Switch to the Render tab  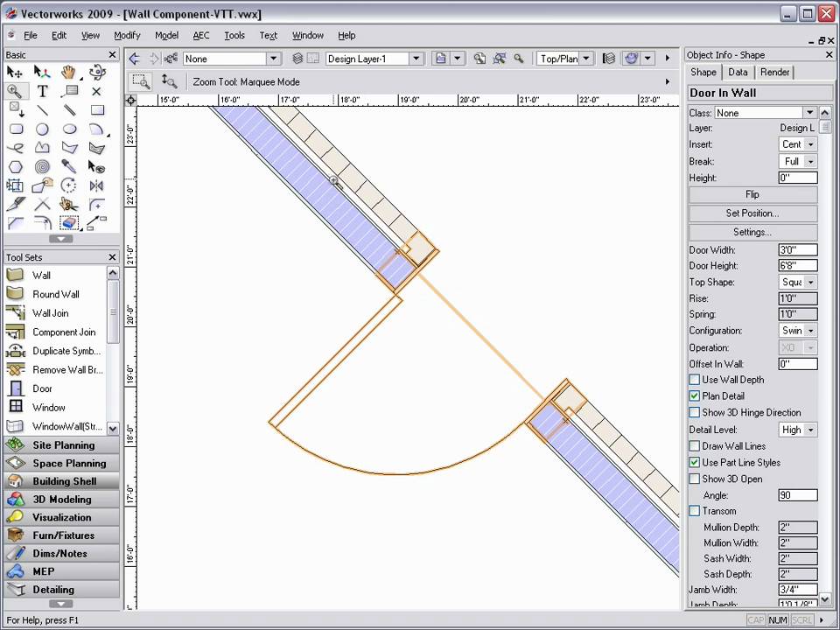pyautogui.click(x=774, y=72)
